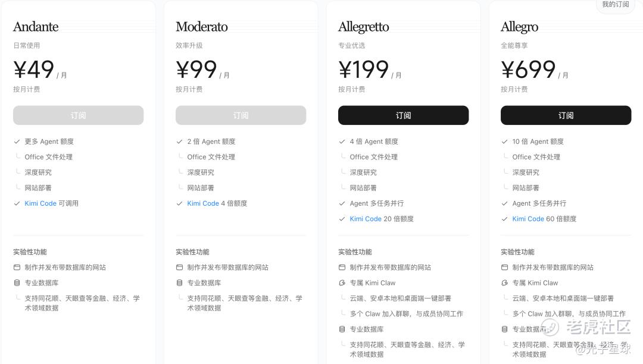This screenshot has width=643, height=364.
Task: Open the Kimi Code link under Allegretto
Action: [366, 219]
